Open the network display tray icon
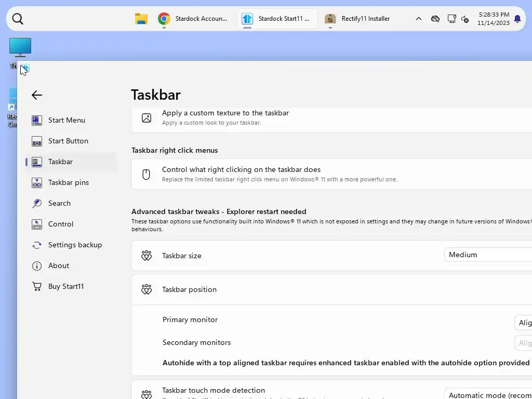 point(451,19)
